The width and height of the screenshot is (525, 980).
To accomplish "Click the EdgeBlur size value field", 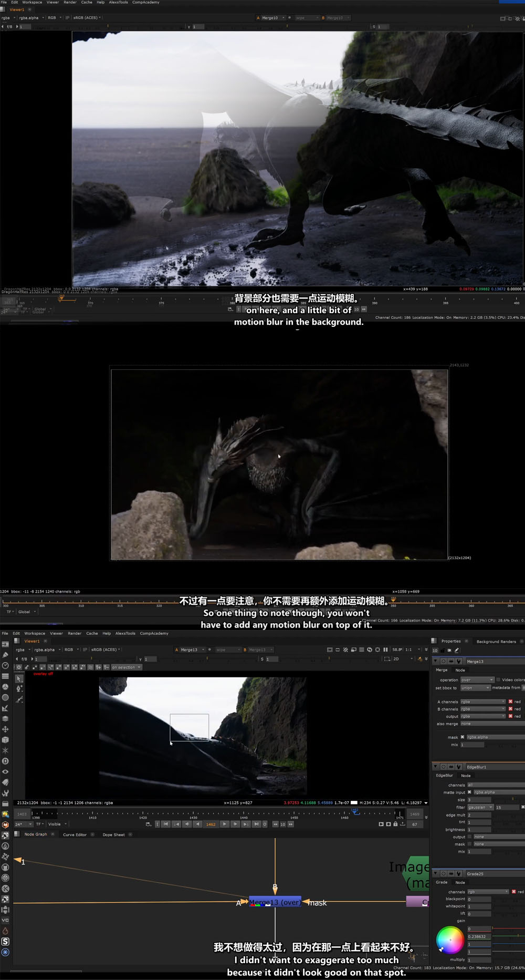I will (x=479, y=800).
